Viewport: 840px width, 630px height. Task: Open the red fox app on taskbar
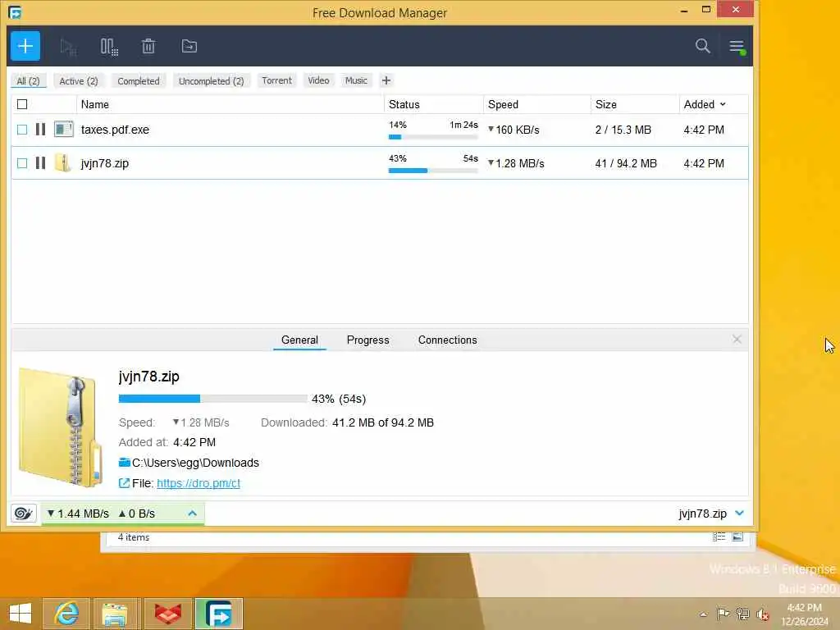[x=167, y=614]
